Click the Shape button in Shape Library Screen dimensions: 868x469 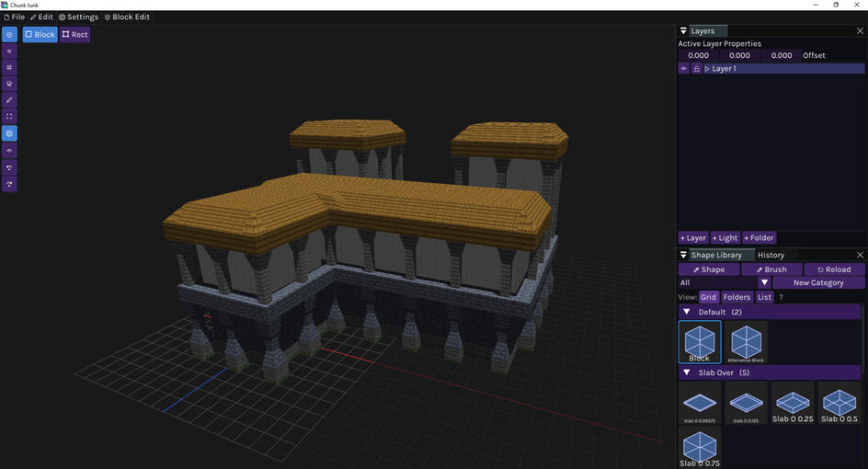click(x=709, y=269)
